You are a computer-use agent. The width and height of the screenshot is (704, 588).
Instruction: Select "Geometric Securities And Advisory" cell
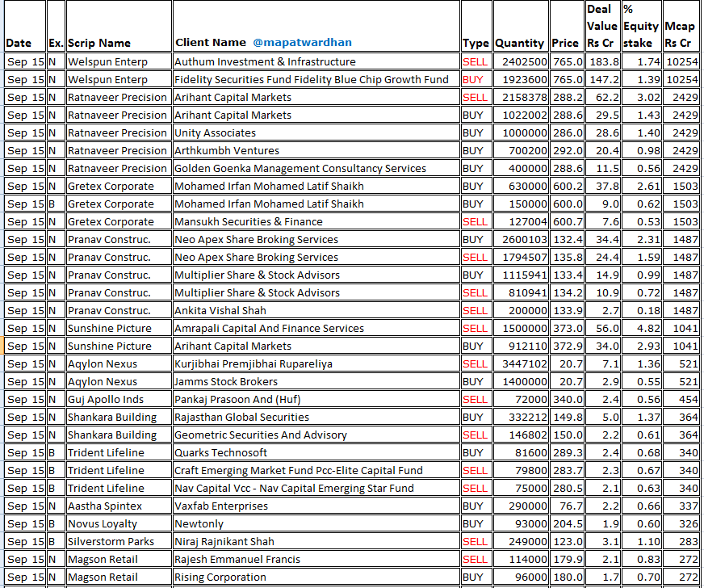pos(316,435)
